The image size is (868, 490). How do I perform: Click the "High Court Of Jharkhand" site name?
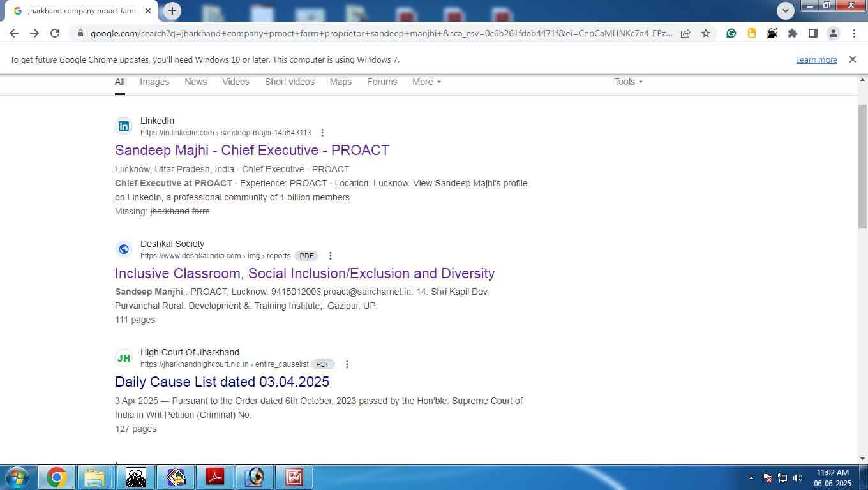(190, 352)
